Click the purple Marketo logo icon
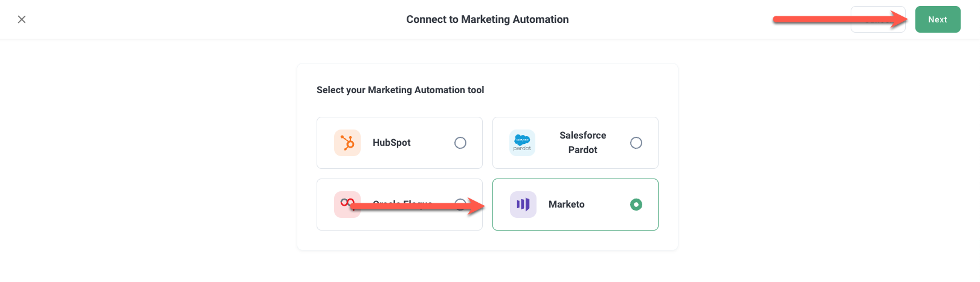This screenshot has height=282, width=980. pyautogui.click(x=523, y=205)
